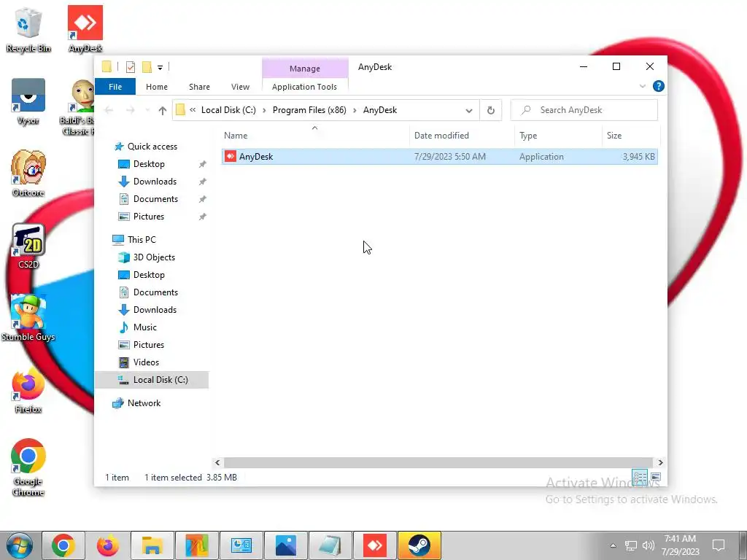Select This PC in navigation pane
747x560 pixels.
pyautogui.click(x=141, y=239)
